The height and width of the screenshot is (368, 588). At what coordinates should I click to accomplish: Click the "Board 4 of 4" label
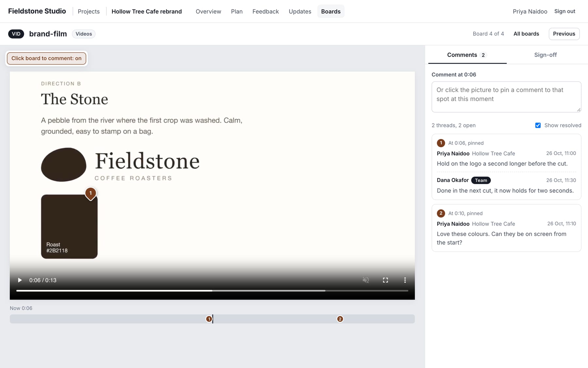(x=488, y=34)
